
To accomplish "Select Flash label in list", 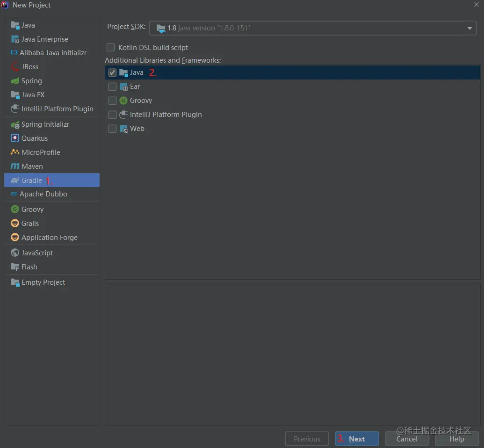I will point(29,267).
